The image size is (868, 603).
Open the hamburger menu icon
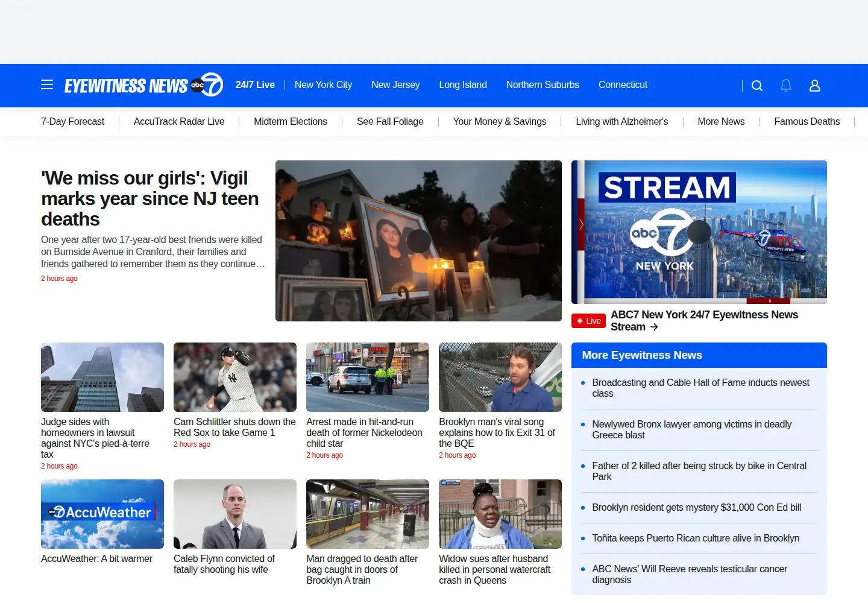(47, 85)
